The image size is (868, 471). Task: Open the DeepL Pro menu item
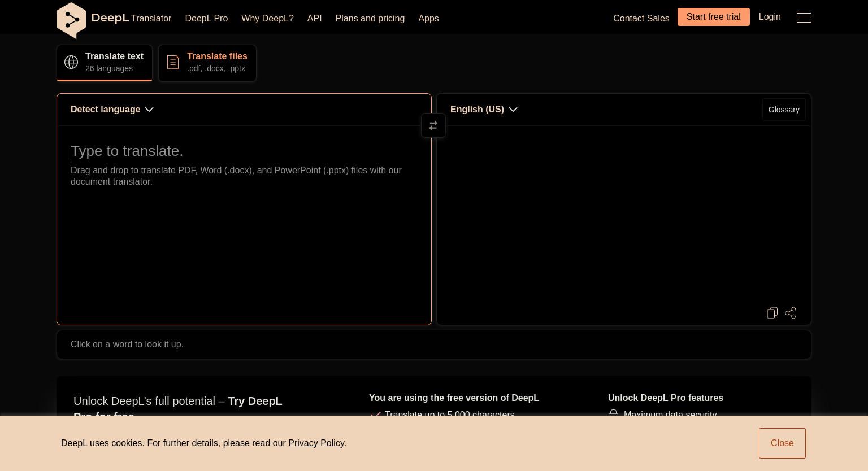coord(206,18)
